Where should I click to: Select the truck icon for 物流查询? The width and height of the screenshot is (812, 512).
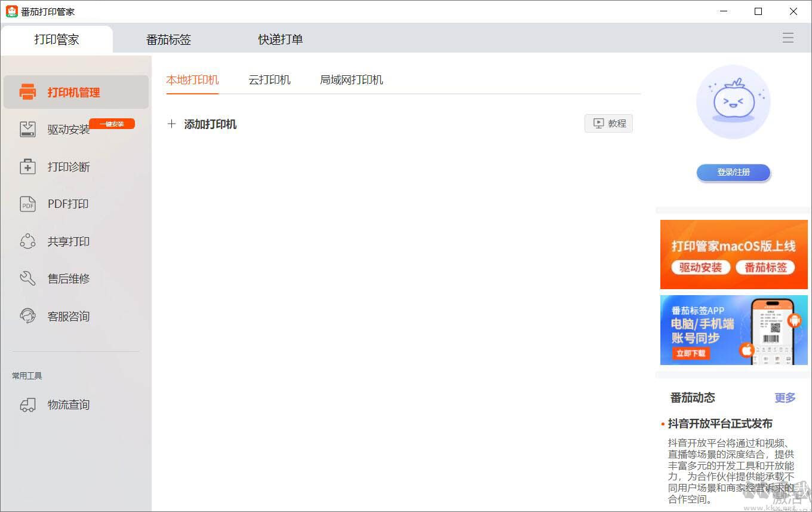pyautogui.click(x=28, y=405)
